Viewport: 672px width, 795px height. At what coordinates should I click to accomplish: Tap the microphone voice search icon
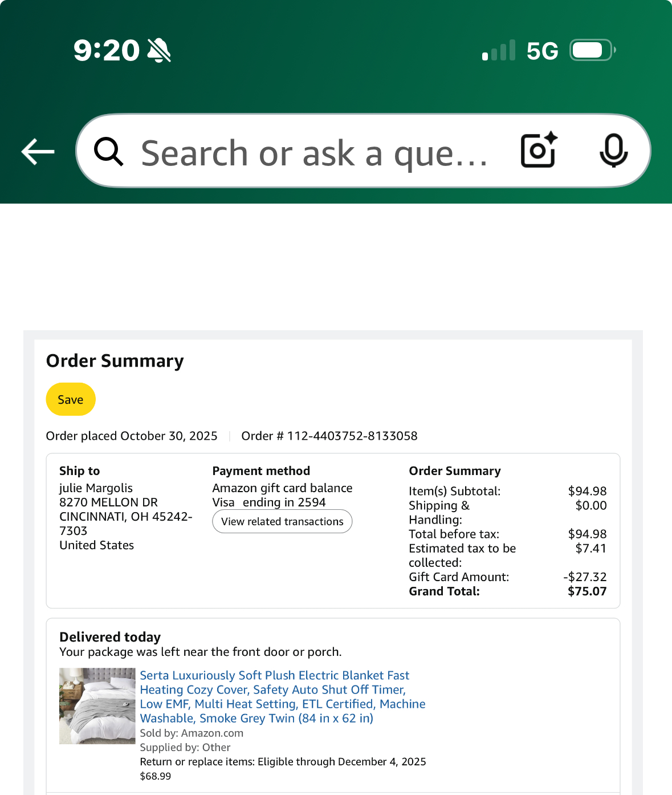coord(613,151)
